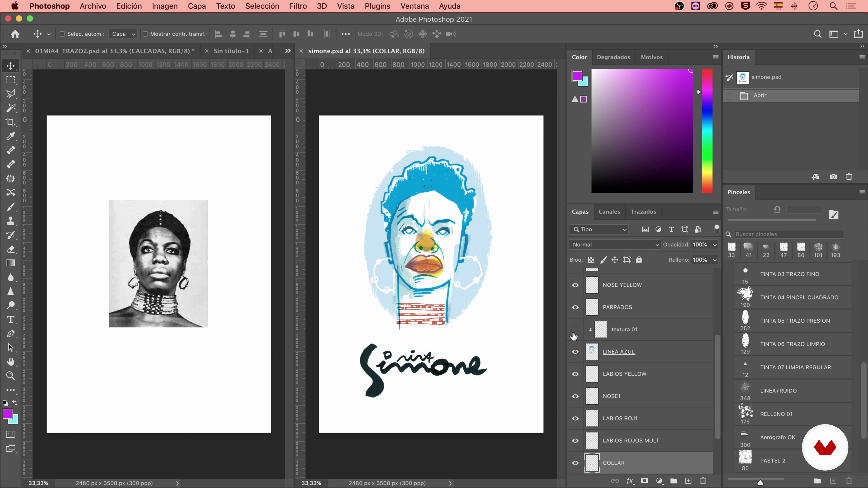This screenshot has width=868, height=488.
Task: Click the Buscar pinceles search field
Action: (x=788, y=234)
